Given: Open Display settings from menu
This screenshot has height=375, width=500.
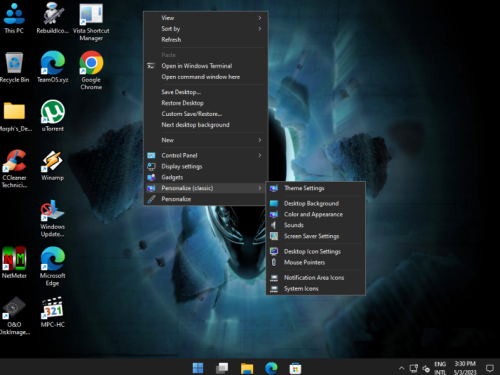Looking at the screenshot, I should click(206, 166).
